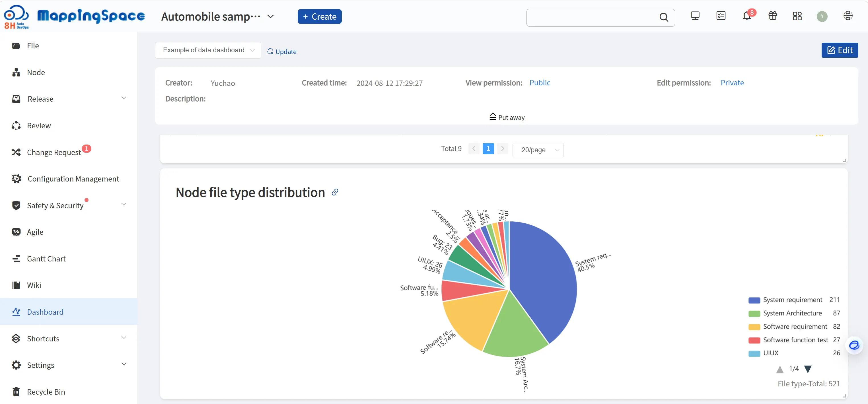868x404 pixels.
Task: Click the Node hierarchy icon
Action: [x=16, y=72]
